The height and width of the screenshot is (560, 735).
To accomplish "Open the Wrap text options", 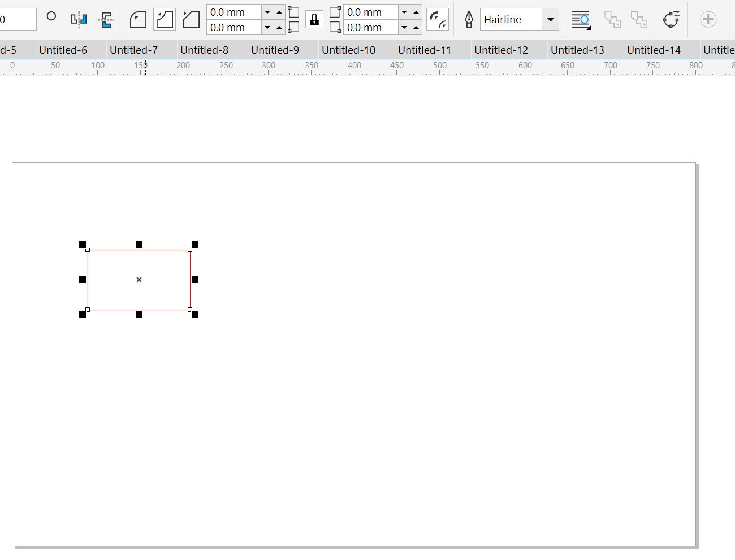I will pos(581,19).
